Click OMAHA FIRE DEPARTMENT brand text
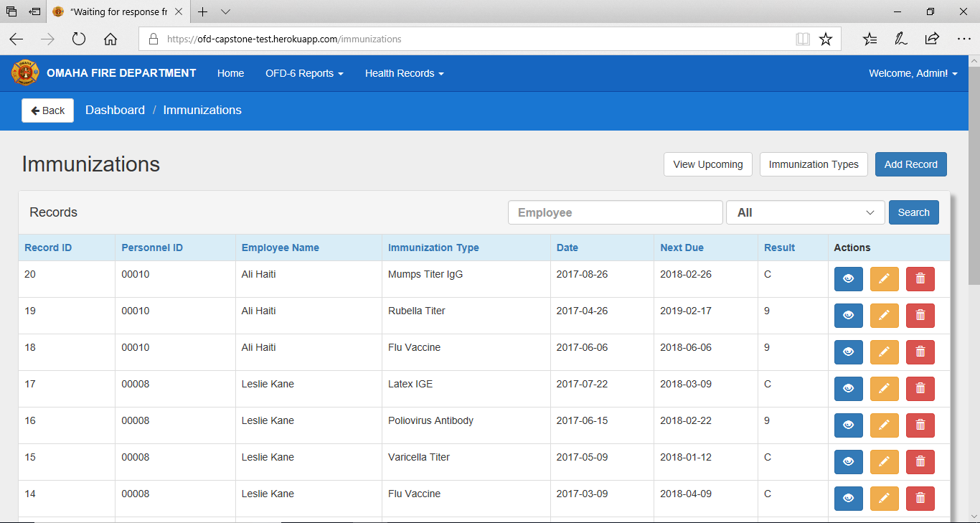 [121, 73]
